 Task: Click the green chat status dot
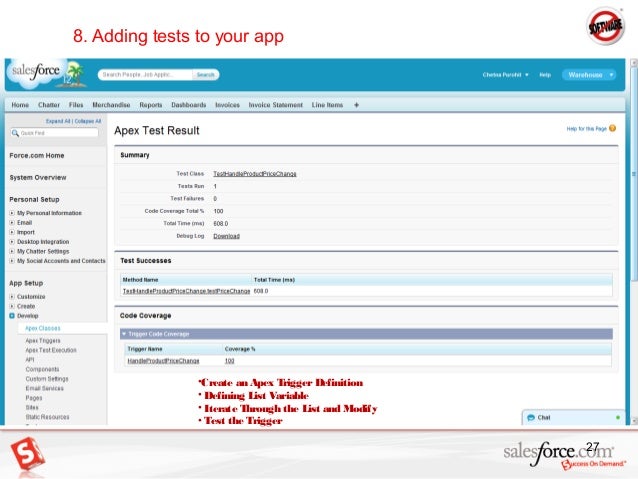click(618, 418)
